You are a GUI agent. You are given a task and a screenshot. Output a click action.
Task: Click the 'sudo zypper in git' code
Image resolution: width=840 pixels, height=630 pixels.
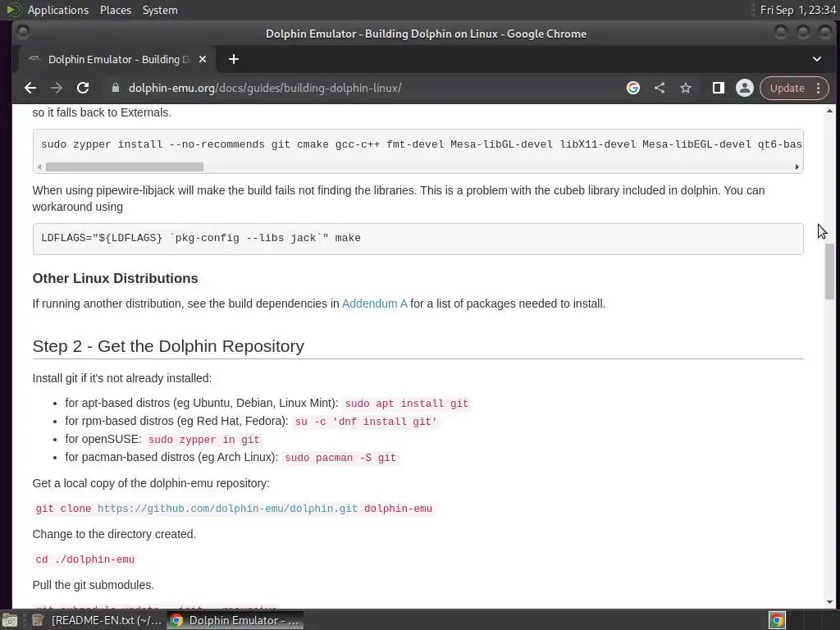[203, 440]
